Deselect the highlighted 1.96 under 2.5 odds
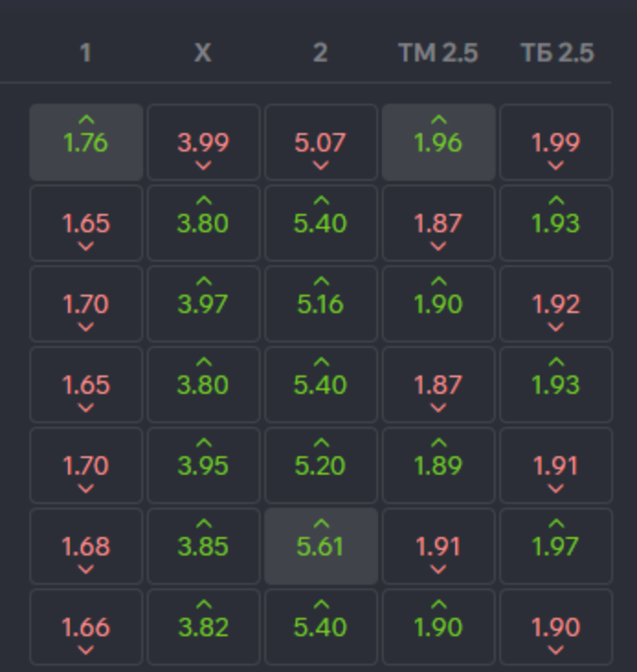Viewport: 637px width, 672px height. coord(439,142)
